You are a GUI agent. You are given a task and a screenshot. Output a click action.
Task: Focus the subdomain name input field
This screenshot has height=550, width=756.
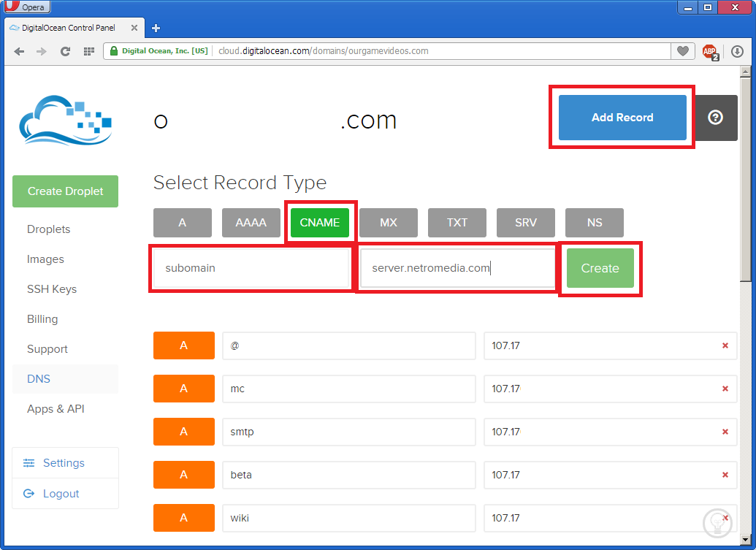[251, 268]
